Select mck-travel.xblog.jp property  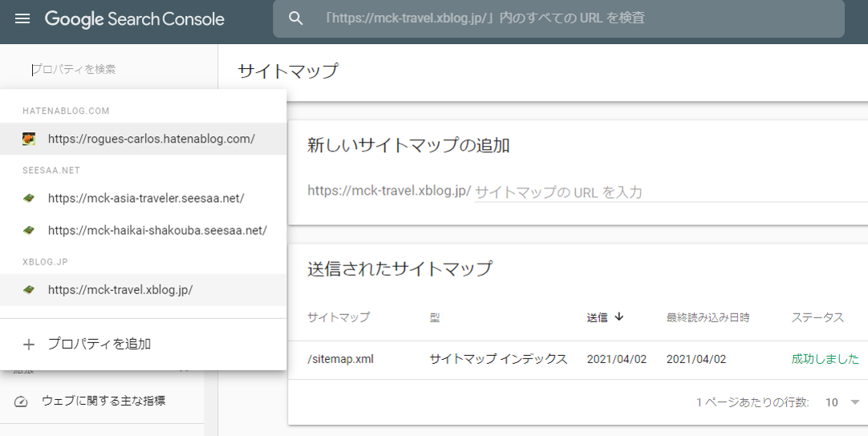click(x=143, y=290)
